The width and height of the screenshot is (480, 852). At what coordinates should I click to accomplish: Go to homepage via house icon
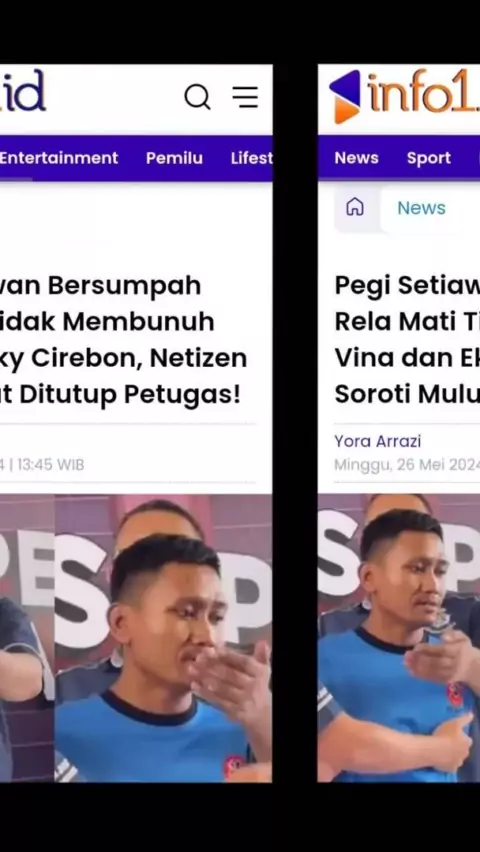tap(355, 207)
